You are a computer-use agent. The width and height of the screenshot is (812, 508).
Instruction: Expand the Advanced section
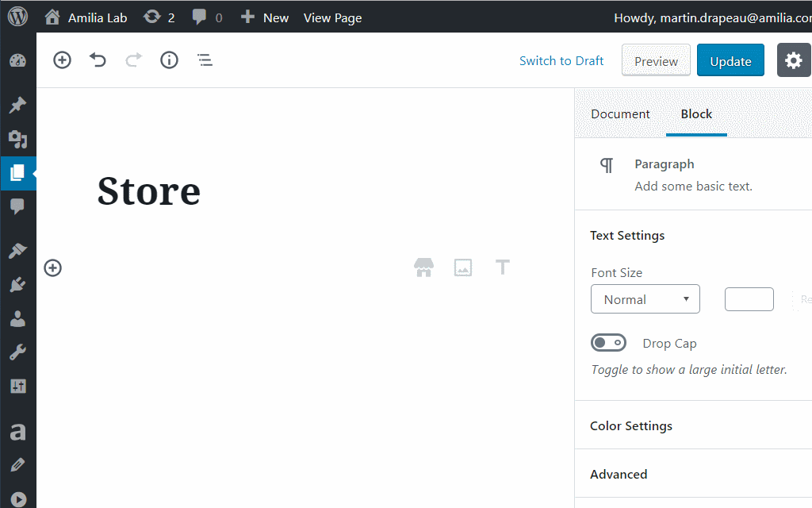tap(619, 475)
